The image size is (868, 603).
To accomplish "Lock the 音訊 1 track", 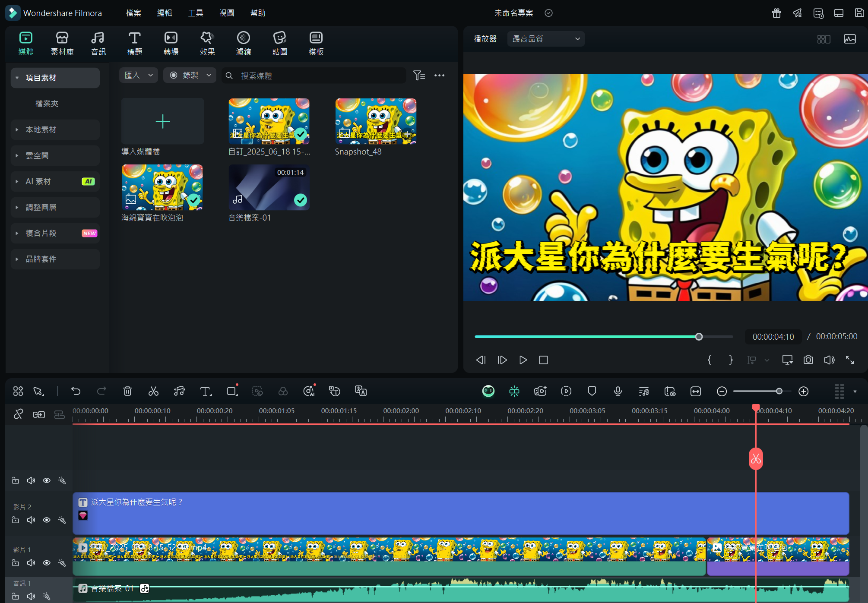I will (16, 597).
